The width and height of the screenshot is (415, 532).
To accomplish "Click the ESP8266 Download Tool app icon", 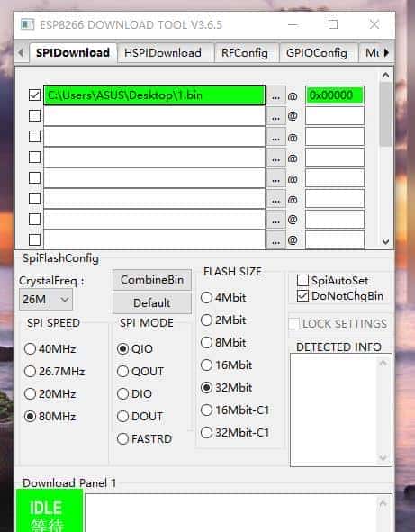I will [28, 24].
